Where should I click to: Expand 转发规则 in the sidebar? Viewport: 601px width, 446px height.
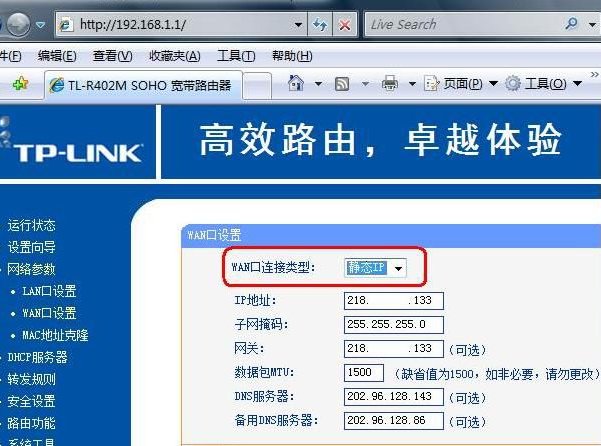pyautogui.click(x=31, y=379)
